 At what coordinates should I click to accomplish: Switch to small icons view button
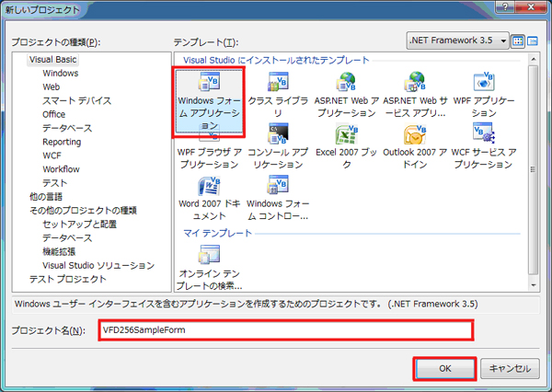[x=533, y=41]
